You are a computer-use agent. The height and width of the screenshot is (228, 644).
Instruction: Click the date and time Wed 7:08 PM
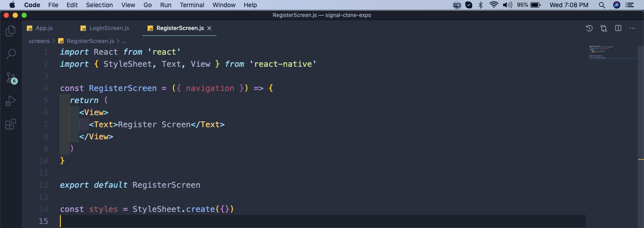click(x=569, y=5)
